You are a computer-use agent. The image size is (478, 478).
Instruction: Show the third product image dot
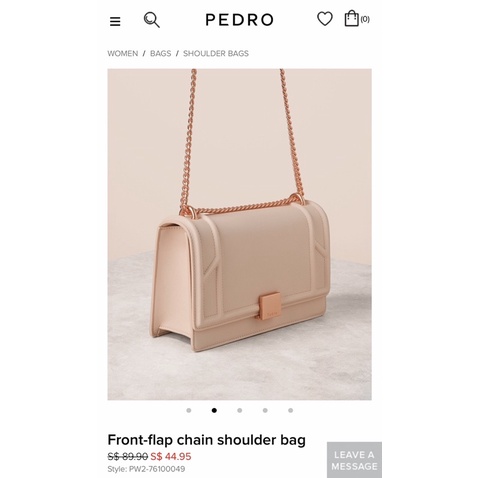click(x=240, y=410)
